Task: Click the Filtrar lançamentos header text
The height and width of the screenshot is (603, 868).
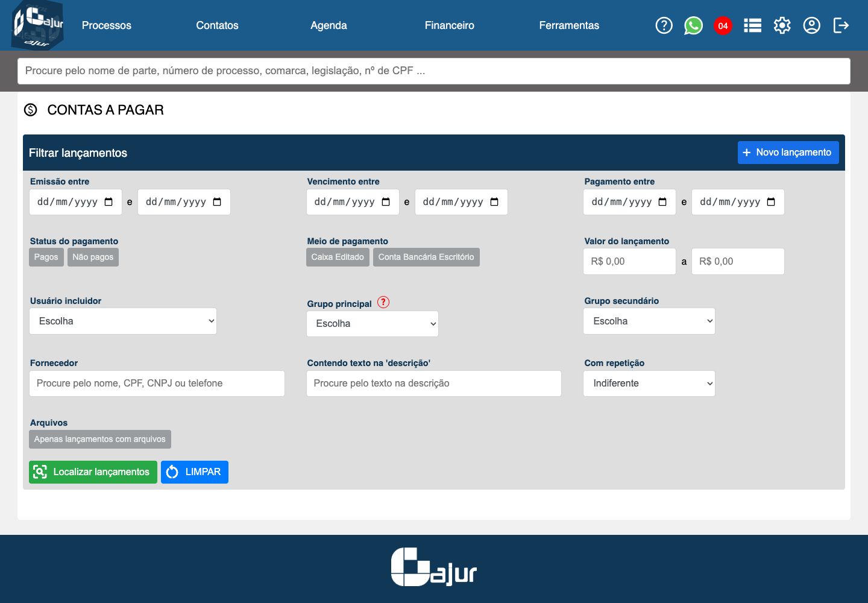Action: point(78,153)
